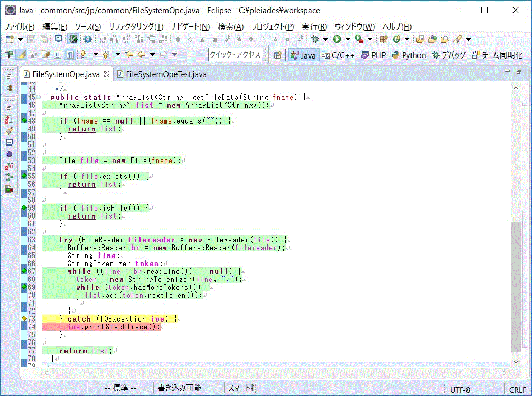Expand the New wizard dropdown arrow
The height and width of the screenshot is (406, 532).
pyautogui.click(x=19, y=39)
